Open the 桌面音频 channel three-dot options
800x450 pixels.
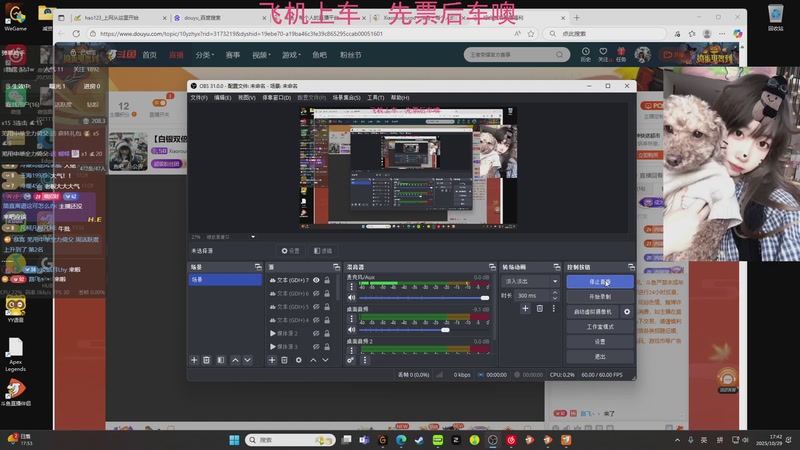pos(351,319)
